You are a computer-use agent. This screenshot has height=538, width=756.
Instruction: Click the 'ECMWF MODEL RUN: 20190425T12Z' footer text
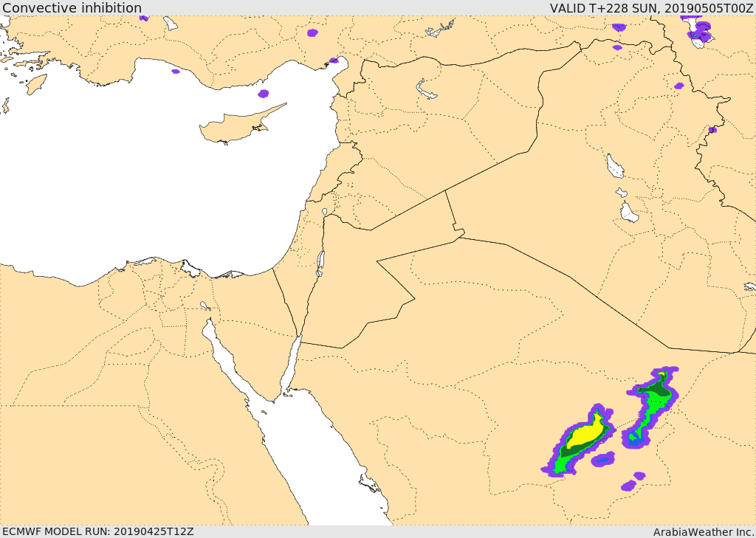coord(98,532)
